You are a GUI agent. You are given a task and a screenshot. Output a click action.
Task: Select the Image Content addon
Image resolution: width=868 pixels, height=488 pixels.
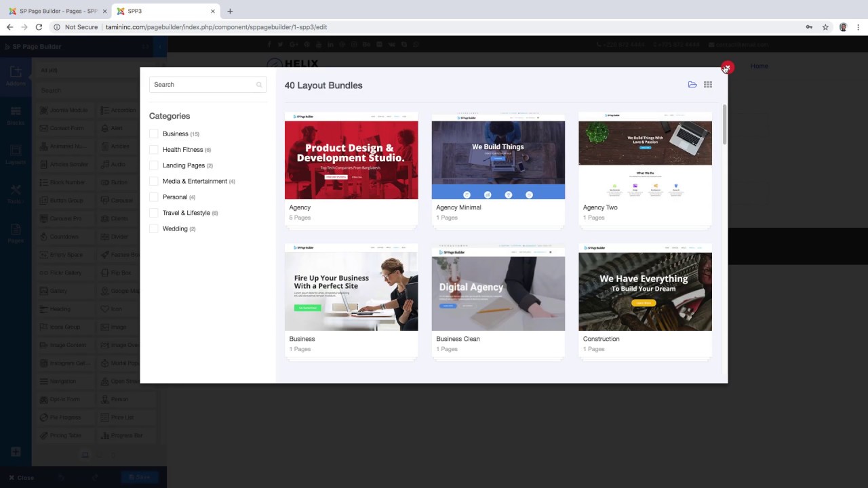66,345
